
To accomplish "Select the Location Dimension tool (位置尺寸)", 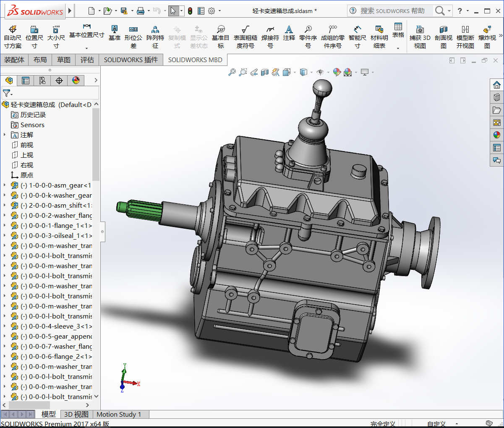I will pos(34,37).
